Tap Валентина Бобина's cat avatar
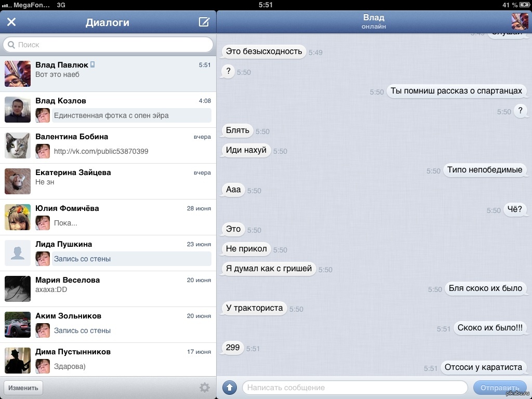This screenshot has height=399, width=532. tap(18, 145)
